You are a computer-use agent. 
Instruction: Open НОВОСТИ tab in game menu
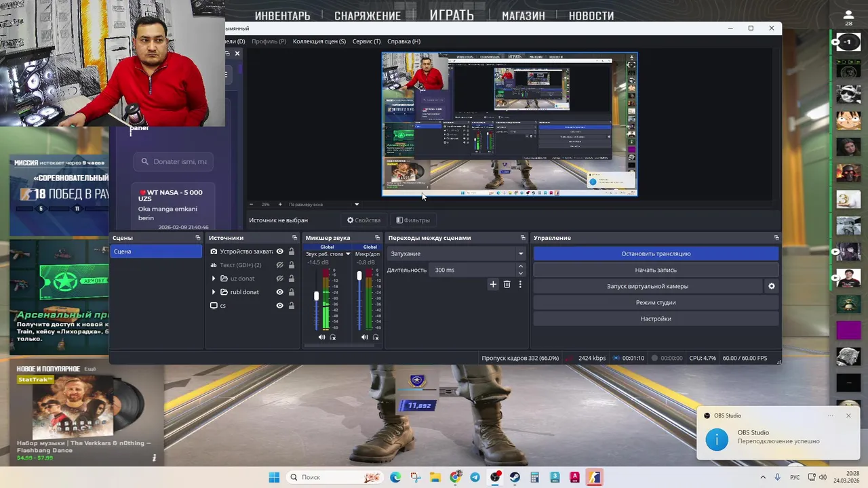[x=591, y=16]
